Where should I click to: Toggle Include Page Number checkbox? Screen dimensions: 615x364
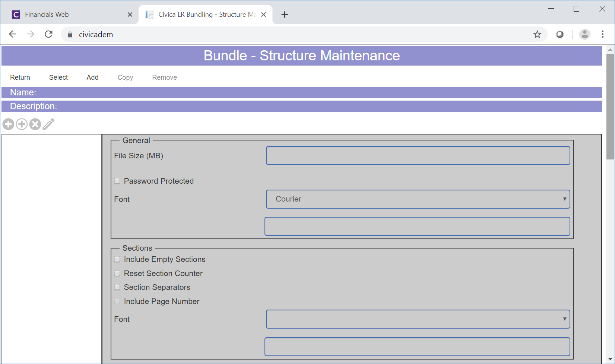117,301
